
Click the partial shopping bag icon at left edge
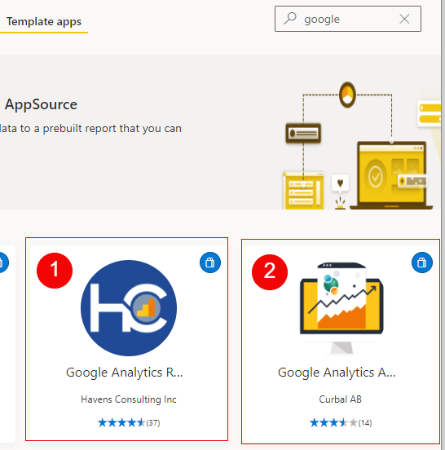[x=3, y=263]
